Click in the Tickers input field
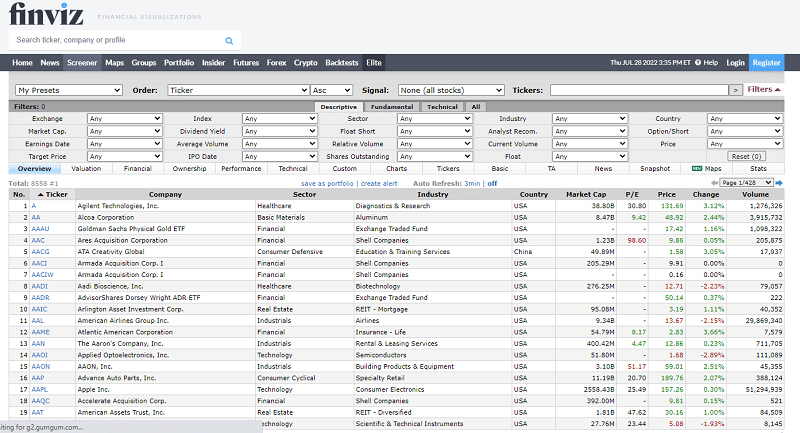Viewport: 800px width, 433px height. 639,90
